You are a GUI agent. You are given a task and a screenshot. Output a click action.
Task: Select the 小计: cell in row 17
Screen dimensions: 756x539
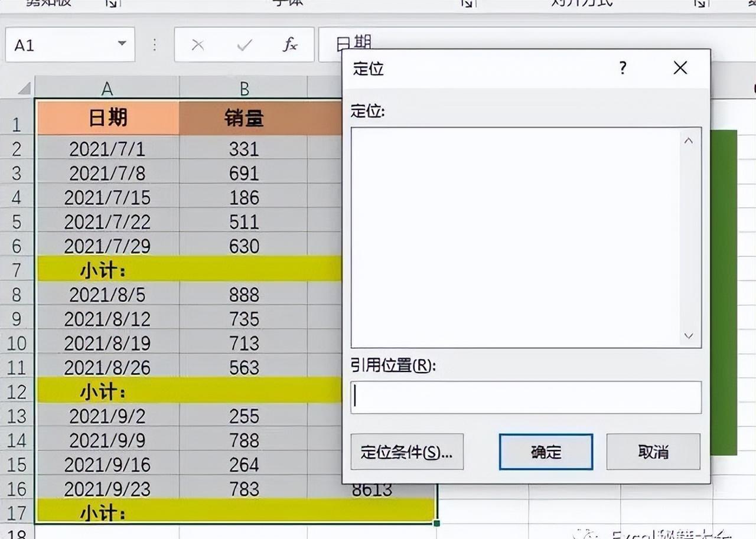coord(107,512)
